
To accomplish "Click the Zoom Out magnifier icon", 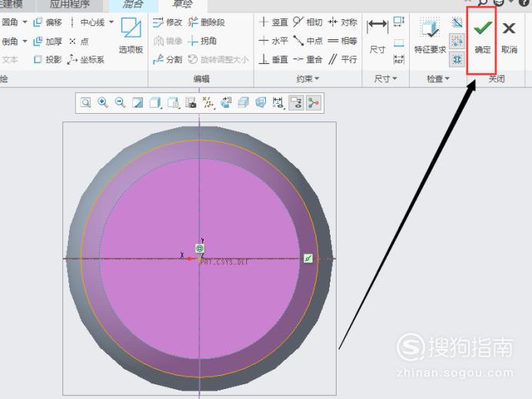I will [120, 102].
